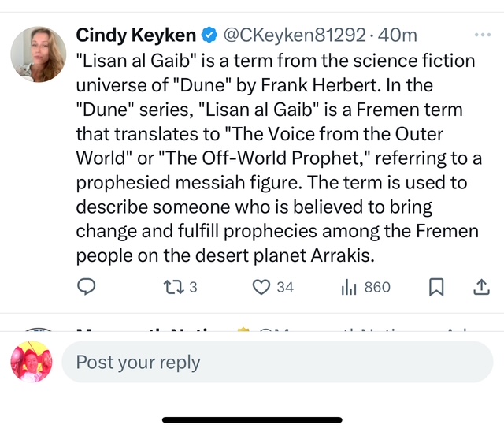Tap the share upload-arrow icon
The image size is (504, 432).
[480, 288]
